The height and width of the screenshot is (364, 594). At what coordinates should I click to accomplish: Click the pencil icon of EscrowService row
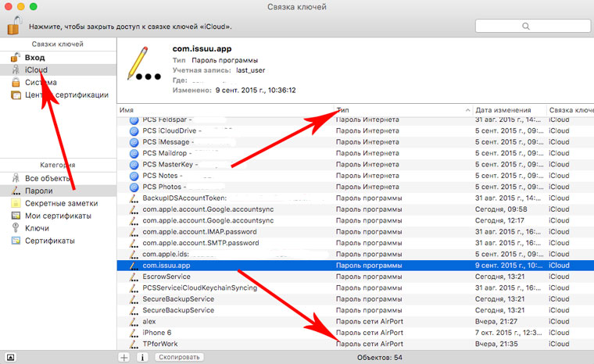tap(134, 277)
